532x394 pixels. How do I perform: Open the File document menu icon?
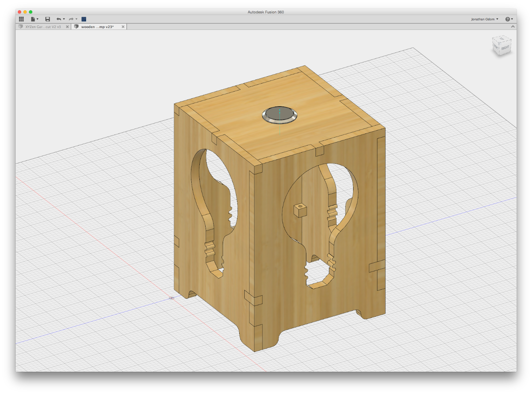[x=33, y=19]
